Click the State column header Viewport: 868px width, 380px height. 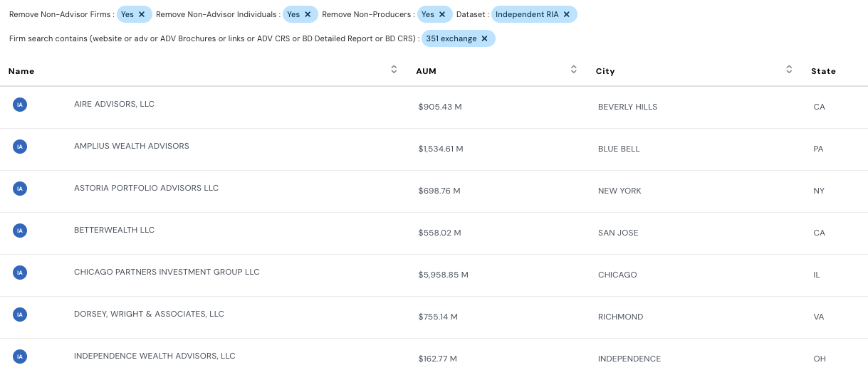pos(823,71)
